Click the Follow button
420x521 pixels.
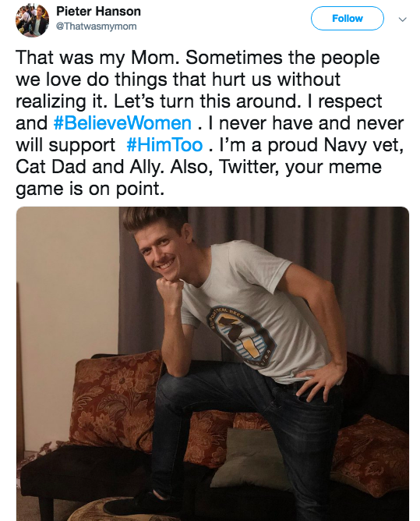pos(348,18)
